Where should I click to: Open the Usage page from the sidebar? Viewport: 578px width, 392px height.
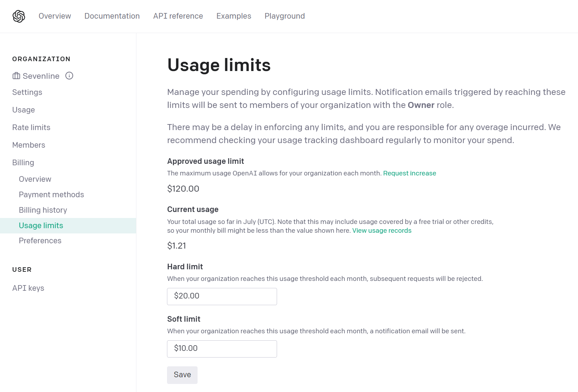click(x=23, y=110)
